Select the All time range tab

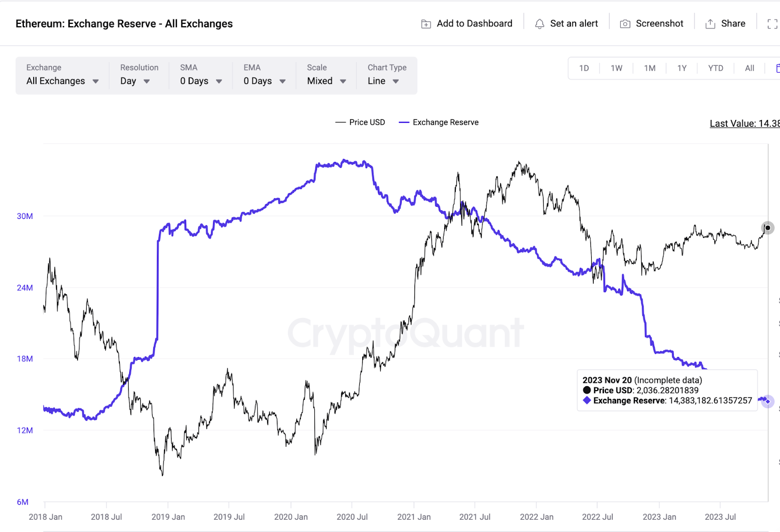749,68
